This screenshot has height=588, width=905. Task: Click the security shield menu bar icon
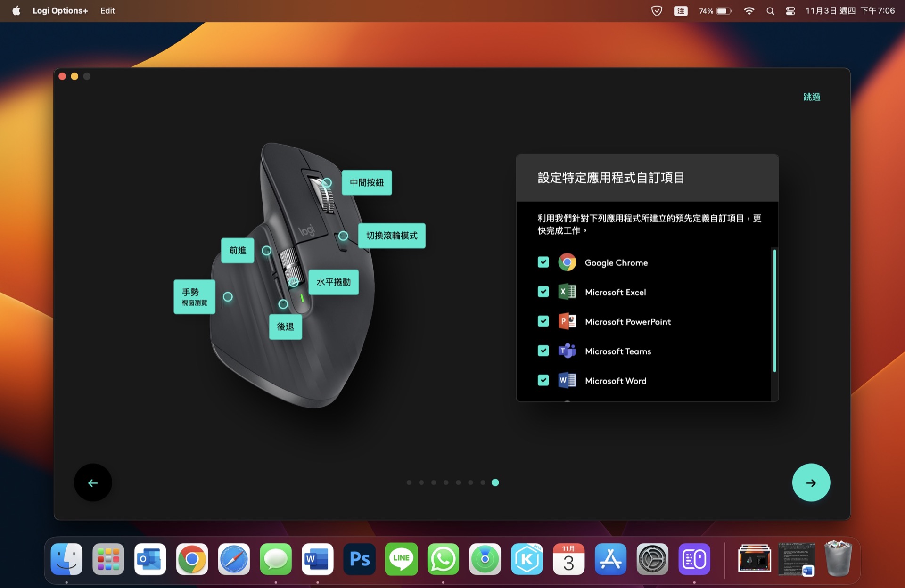657,11
